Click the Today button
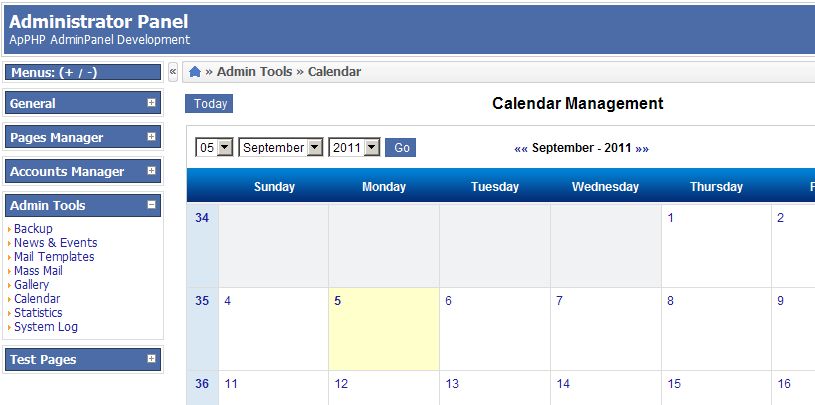Viewport: 815px width, 405px height. [209, 104]
